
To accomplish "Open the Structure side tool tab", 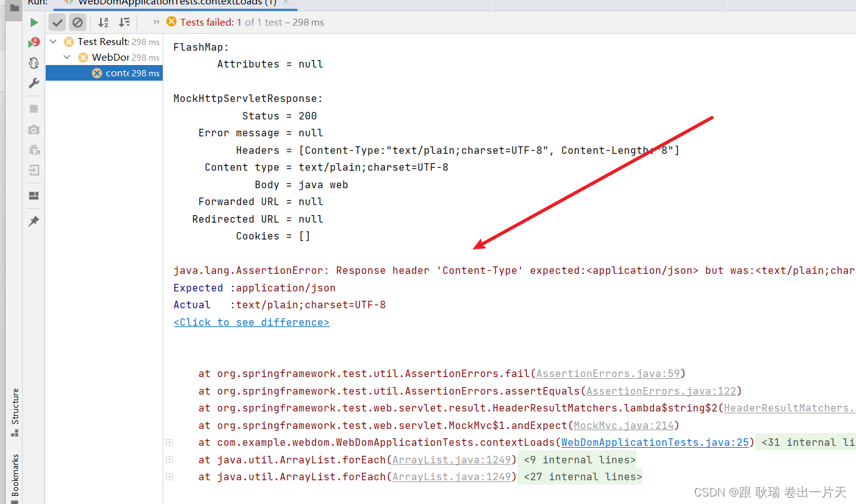I will 15,413.
